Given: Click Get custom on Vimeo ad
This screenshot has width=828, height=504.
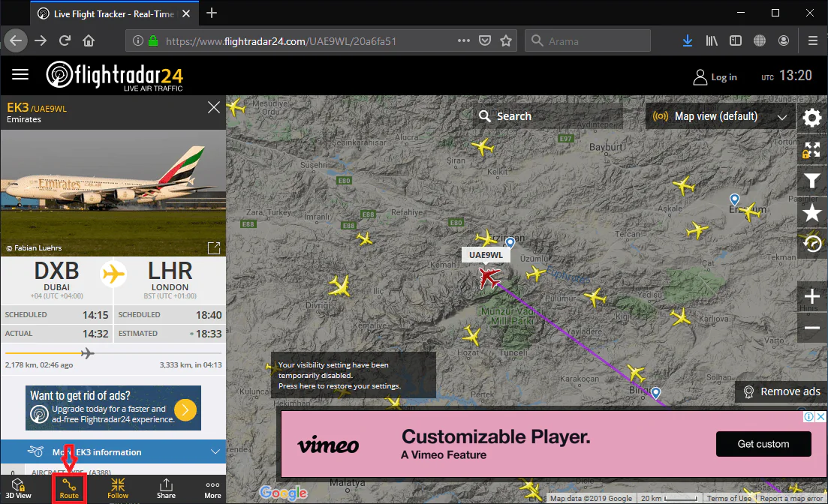Looking at the screenshot, I should [763, 444].
